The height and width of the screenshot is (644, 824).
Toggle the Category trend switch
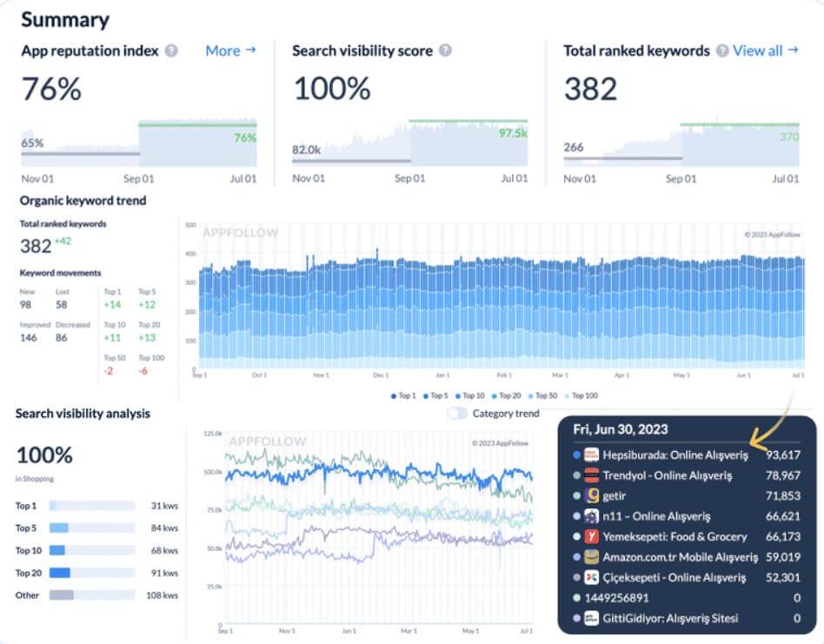coord(457,414)
